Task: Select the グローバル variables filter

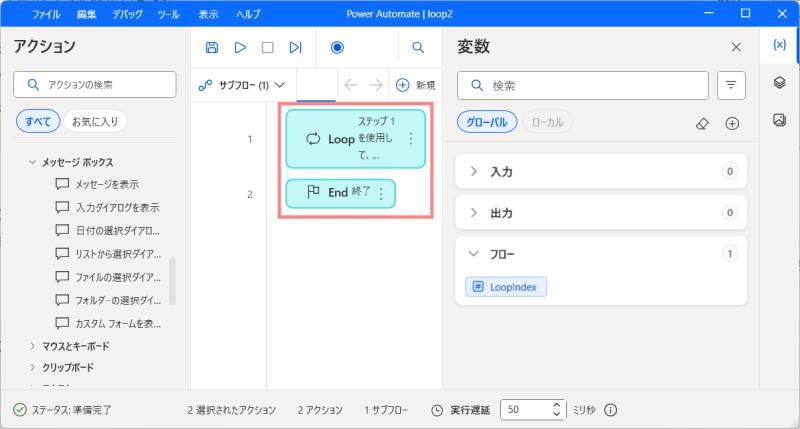Action: pyautogui.click(x=487, y=122)
